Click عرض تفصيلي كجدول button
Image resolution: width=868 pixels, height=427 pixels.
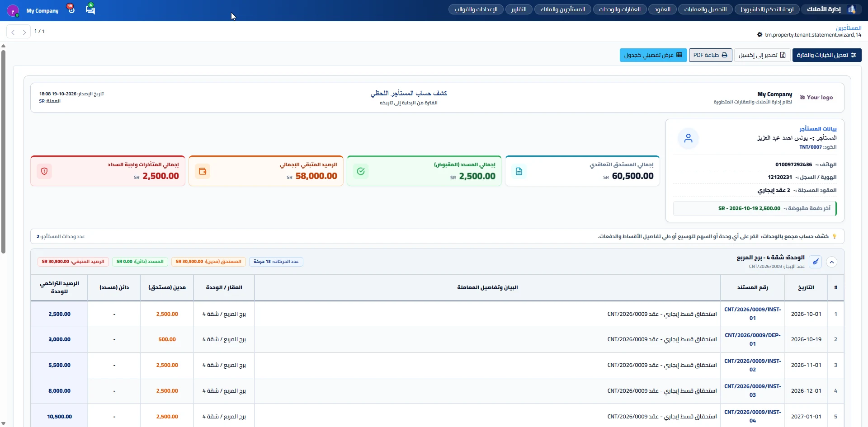tap(653, 55)
